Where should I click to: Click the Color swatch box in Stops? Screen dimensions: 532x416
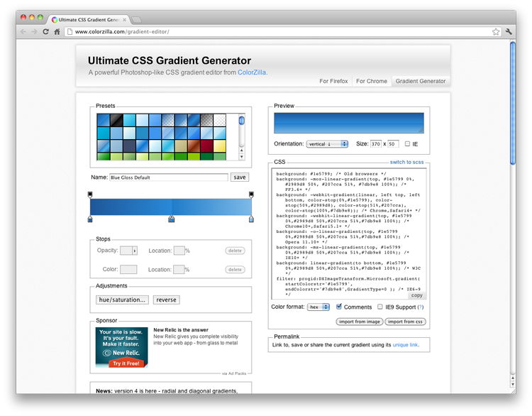(128, 269)
